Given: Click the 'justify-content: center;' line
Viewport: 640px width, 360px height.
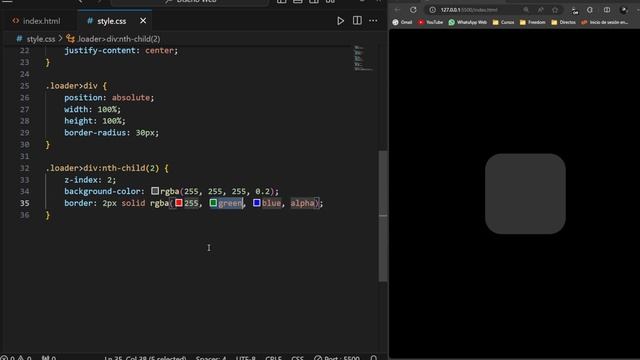Looking at the screenshot, I should click(121, 51).
